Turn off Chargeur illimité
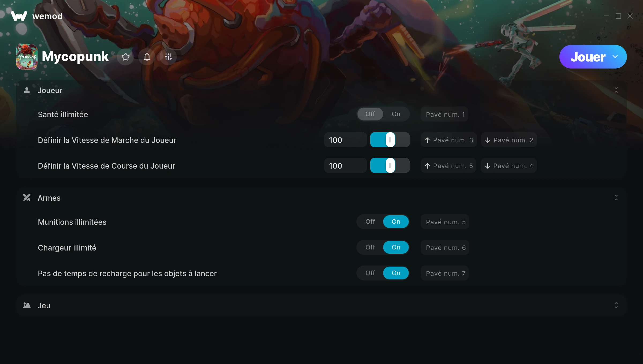The image size is (643, 364). tap(370, 247)
